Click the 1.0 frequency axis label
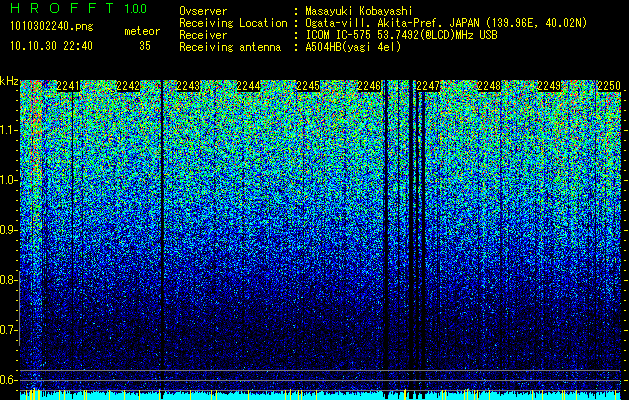Viewport: 629px width, 400px height. (8, 180)
